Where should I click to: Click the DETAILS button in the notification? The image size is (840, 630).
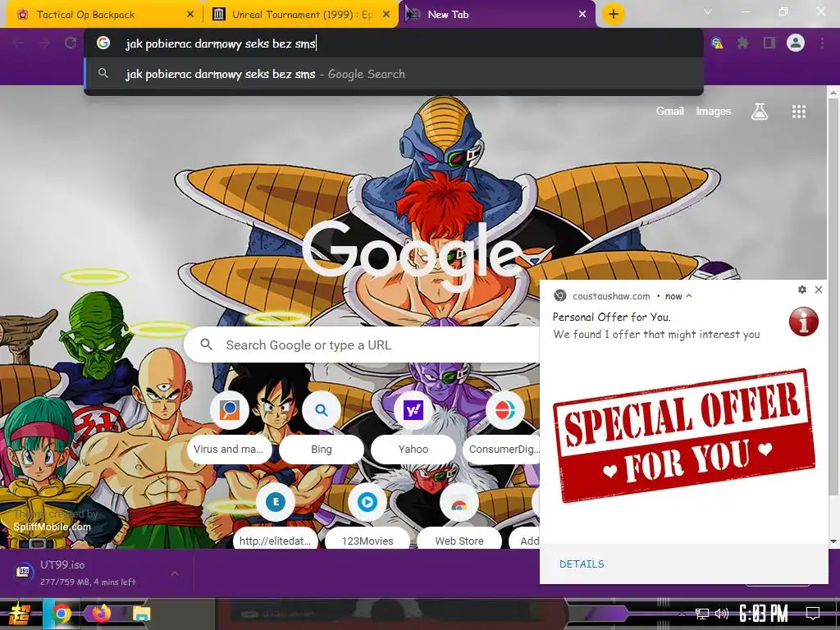(582, 564)
